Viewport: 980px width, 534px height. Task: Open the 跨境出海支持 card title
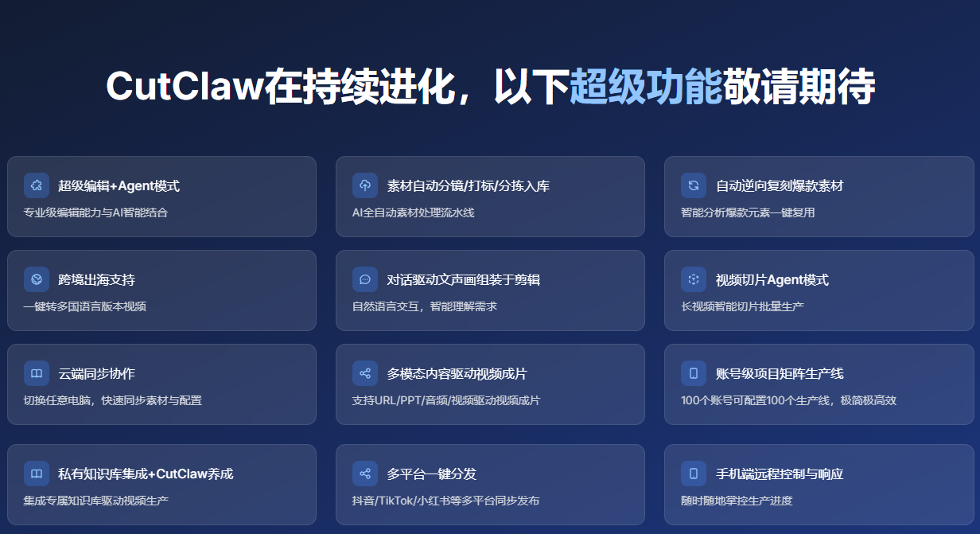tap(96, 280)
